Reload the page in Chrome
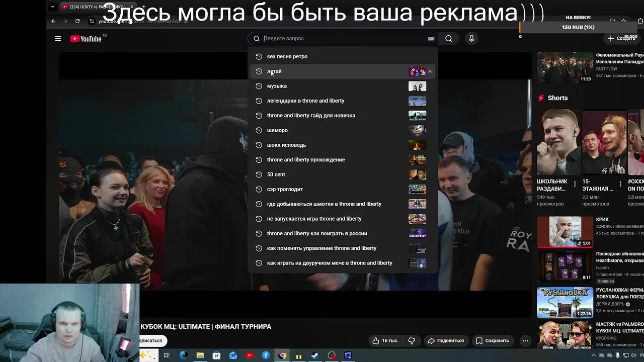The width and height of the screenshot is (644, 362). coord(77,21)
